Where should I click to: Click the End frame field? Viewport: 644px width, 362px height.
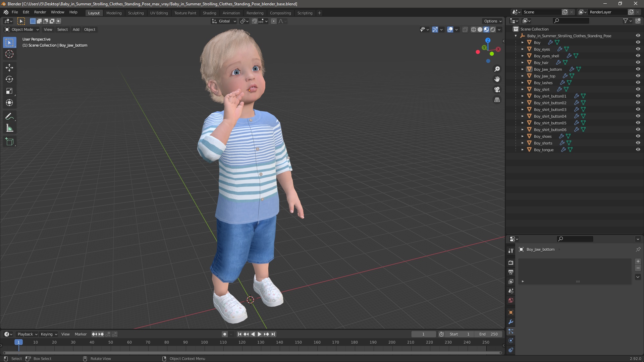tap(488, 334)
